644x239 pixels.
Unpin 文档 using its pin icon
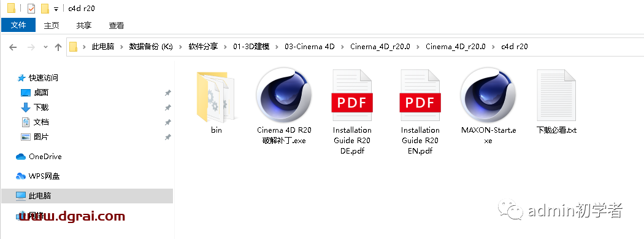click(167, 123)
